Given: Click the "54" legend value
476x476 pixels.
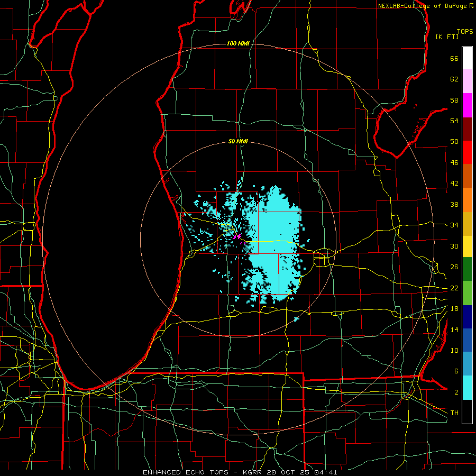Looking at the screenshot, I should click(454, 121).
